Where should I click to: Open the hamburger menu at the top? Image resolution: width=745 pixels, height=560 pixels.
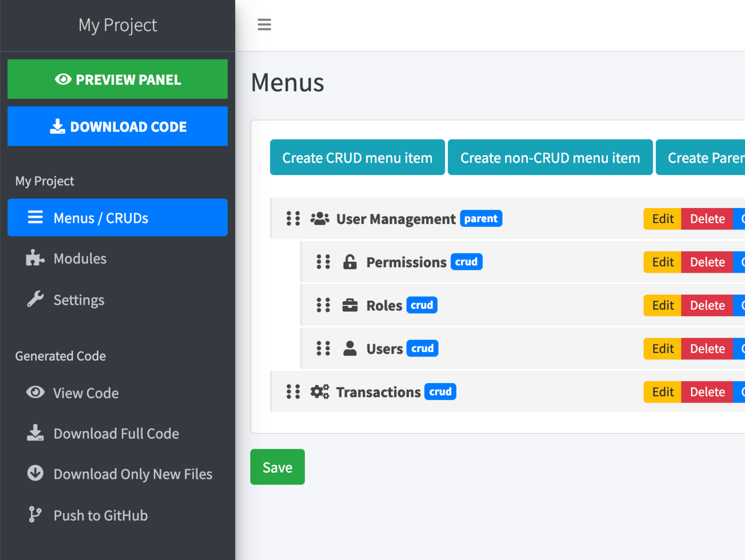pyautogui.click(x=264, y=25)
